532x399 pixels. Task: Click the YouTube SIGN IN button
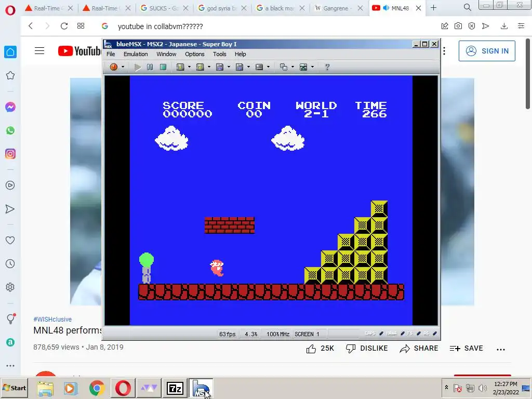487,51
